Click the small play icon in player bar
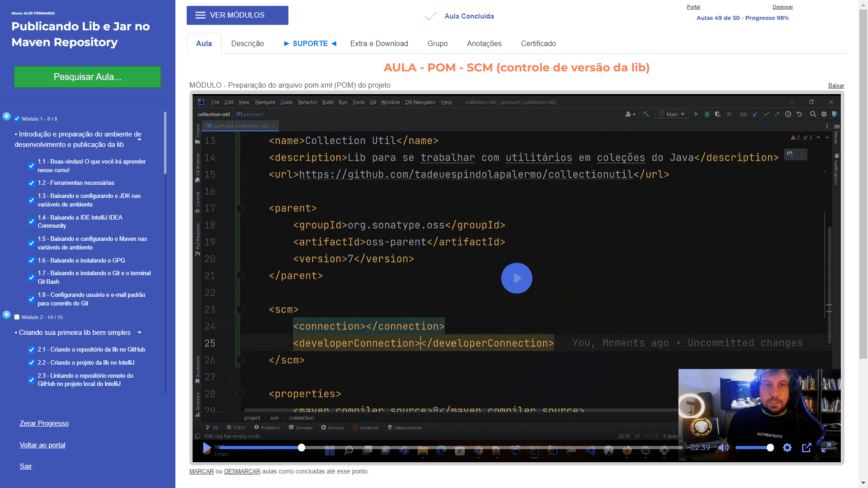 [207, 448]
